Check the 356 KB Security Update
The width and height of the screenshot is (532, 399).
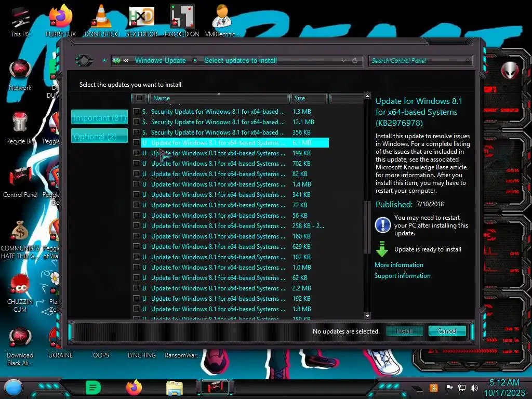point(137,132)
